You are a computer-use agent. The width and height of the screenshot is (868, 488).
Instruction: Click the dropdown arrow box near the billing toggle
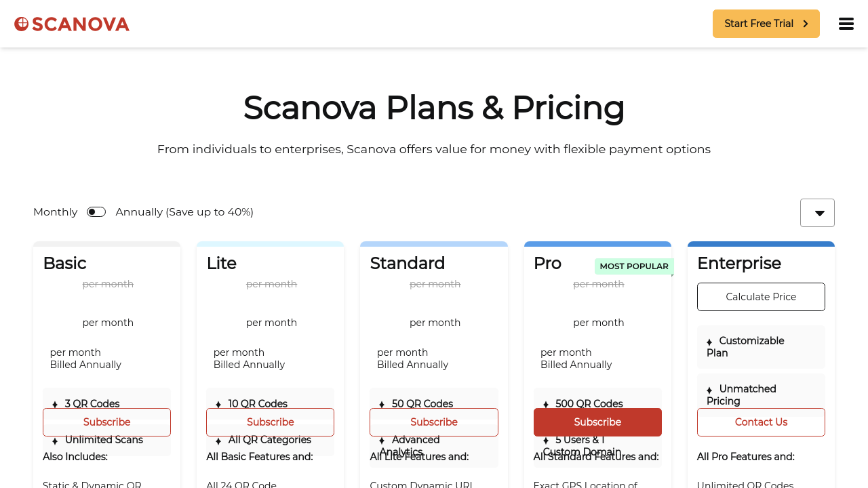(817, 212)
